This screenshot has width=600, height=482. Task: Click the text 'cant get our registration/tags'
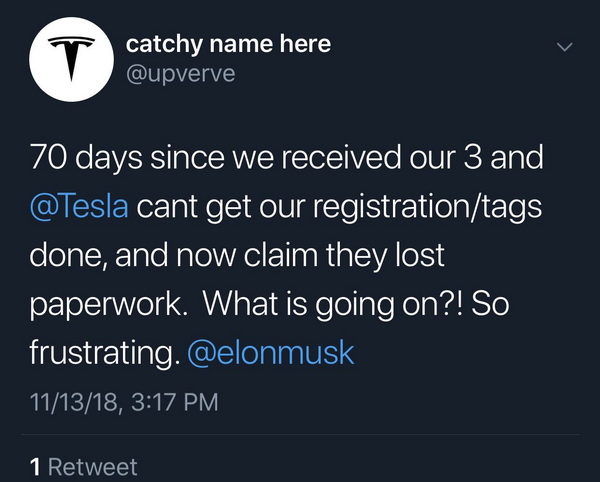click(339, 207)
